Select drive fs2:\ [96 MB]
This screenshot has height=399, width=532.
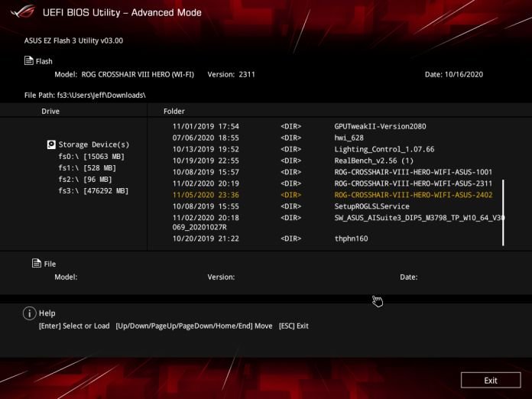pos(85,180)
